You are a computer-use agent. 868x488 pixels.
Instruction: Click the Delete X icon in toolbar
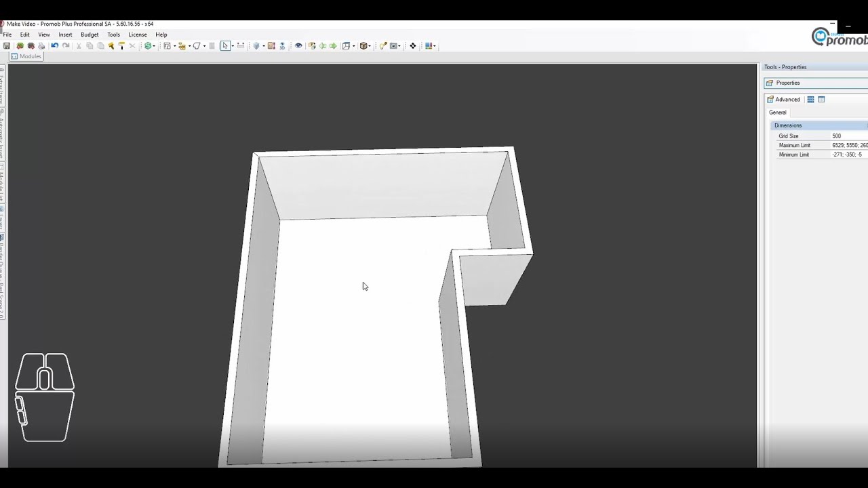[x=132, y=46]
